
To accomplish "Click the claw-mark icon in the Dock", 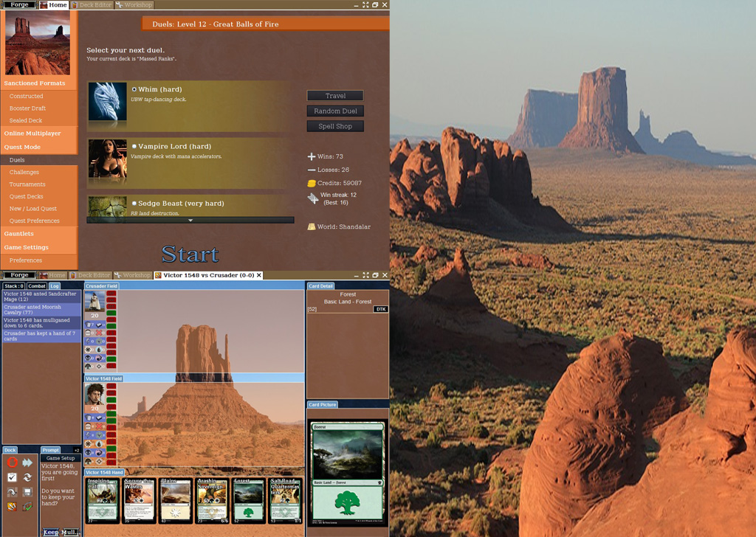I will pos(12,507).
